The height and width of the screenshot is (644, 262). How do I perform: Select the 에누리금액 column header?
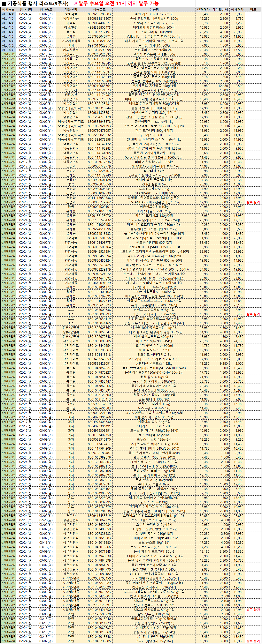click(220, 10)
